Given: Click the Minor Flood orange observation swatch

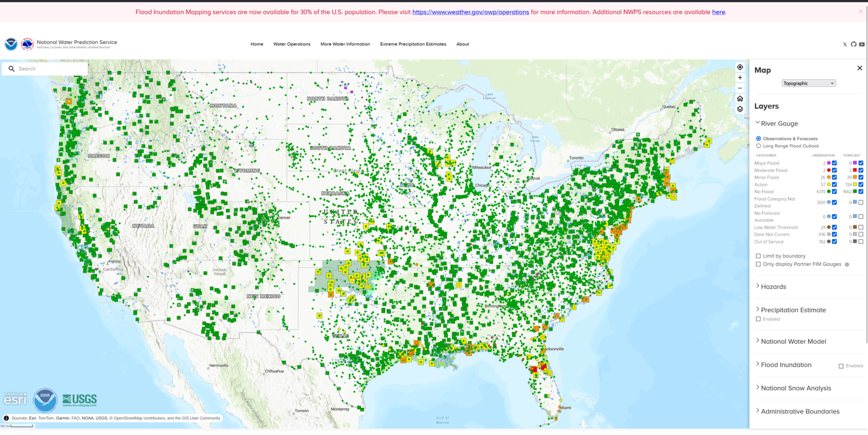Looking at the screenshot, I should coord(829,177).
